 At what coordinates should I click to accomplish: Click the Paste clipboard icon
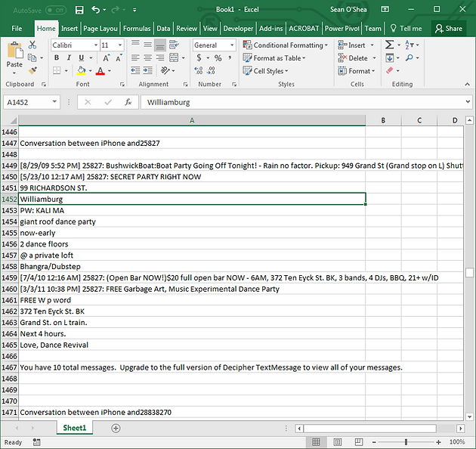click(x=14, y=51)
